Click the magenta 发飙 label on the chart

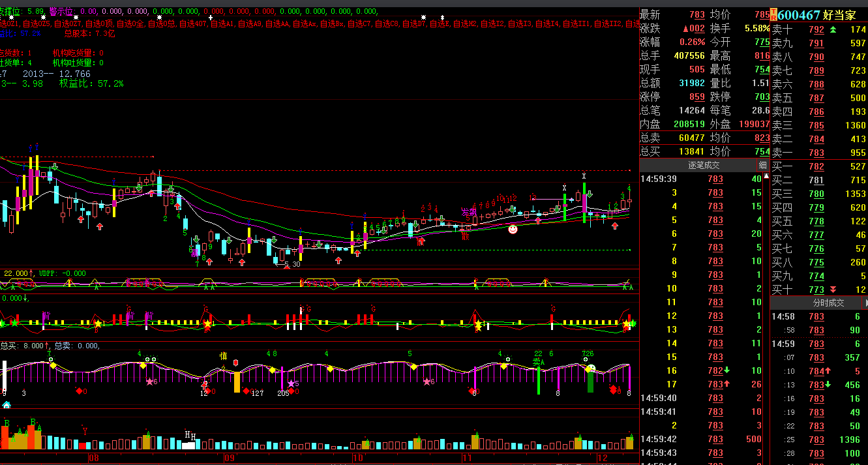click(x=468, y=212)
